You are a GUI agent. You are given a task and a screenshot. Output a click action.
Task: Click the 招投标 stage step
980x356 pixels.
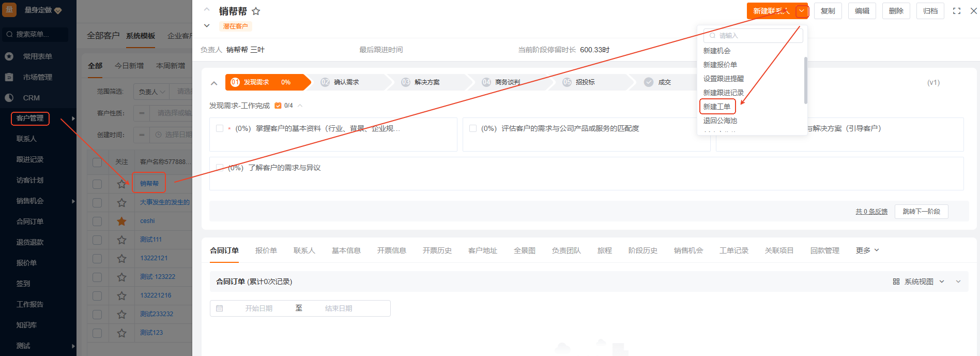pyautogui.click(x=585, y=82)
